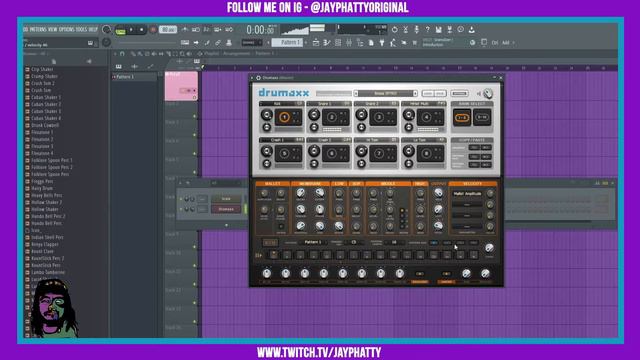Select Heavy Bells Perc sample

(x=47, y=196)
